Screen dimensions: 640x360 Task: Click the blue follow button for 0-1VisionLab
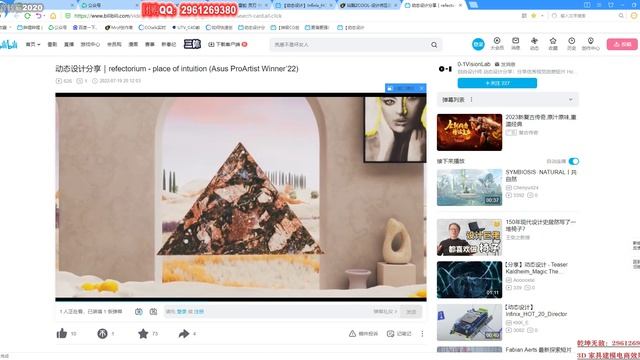pyautogui.click(x=497, y=83)
